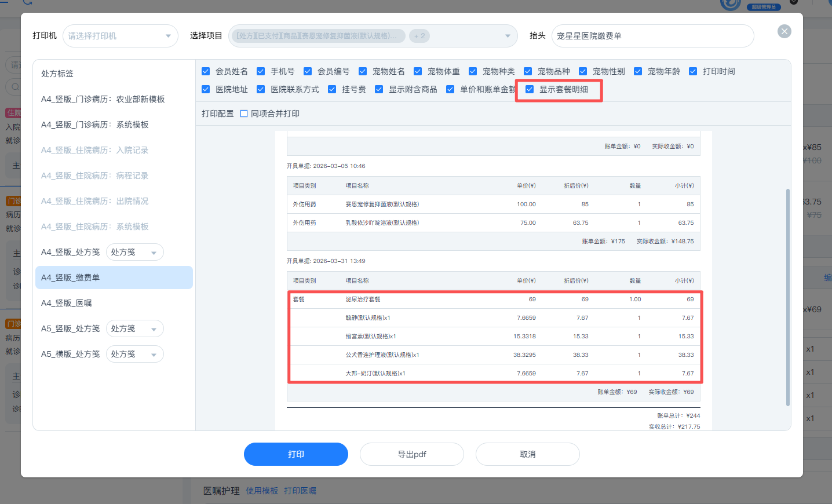
Task: Enable 同项合并打印 checkbox
Action: (x=244, y=114)
